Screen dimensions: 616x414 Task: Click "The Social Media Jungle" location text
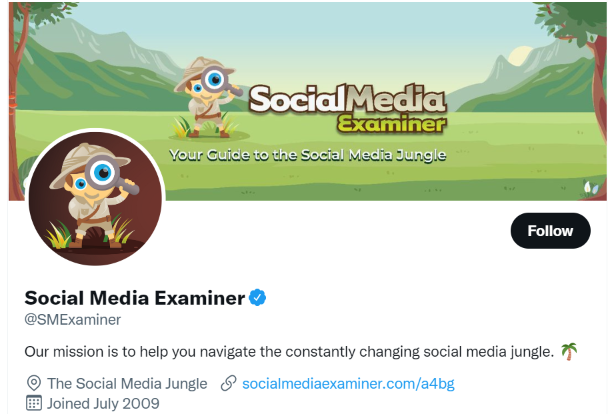(127, 383)
